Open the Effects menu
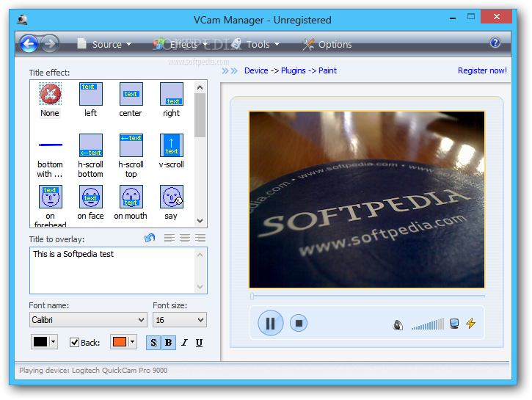This screenshot has height=400, width=532. 181,44
